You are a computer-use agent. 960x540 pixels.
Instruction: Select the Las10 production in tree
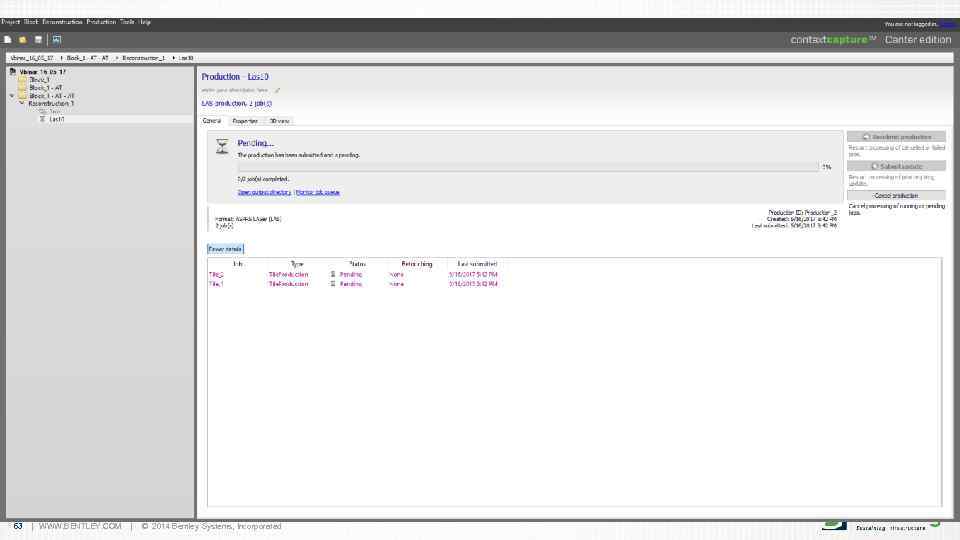56,119
